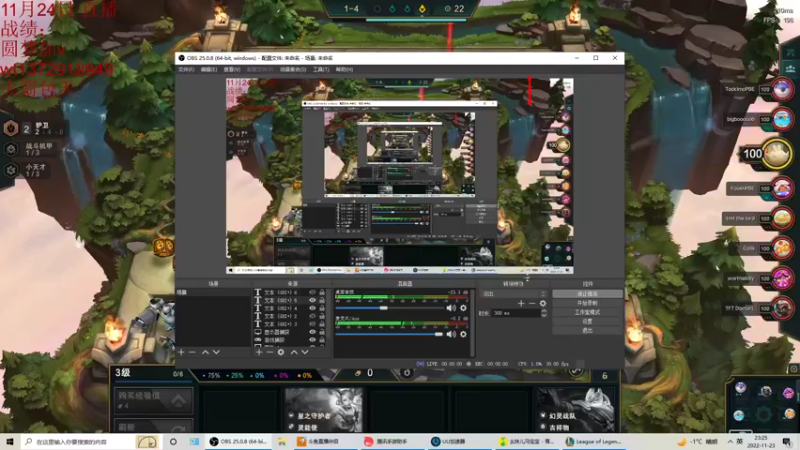Image resolution: width=800 pixels, height=450 pixels.
Task: Lock the 显示器捕获 source
Action: pos(322,332)
